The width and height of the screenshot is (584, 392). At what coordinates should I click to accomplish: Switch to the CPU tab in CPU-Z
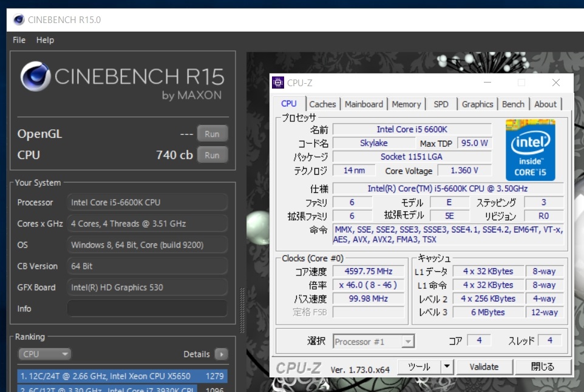(289, 104)
